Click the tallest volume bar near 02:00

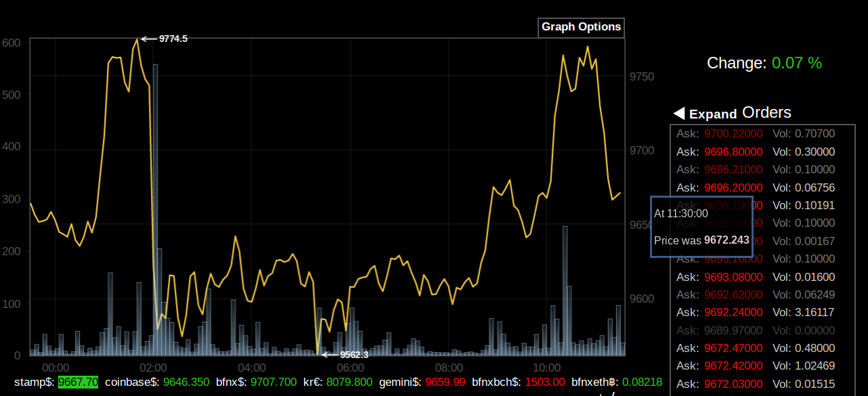155,203
